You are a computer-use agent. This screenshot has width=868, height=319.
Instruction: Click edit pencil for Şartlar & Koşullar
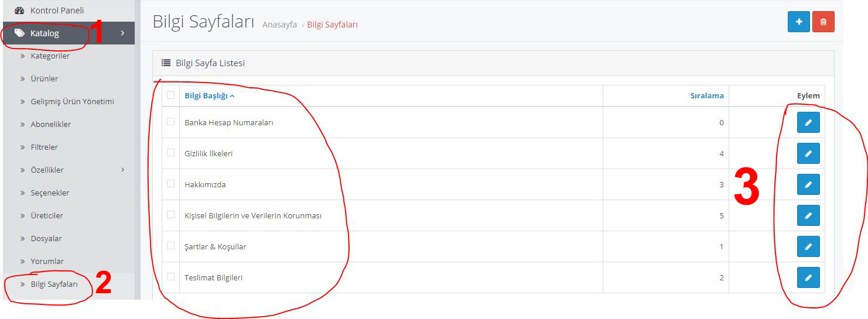pyautogui.click(x=808, y=246)
